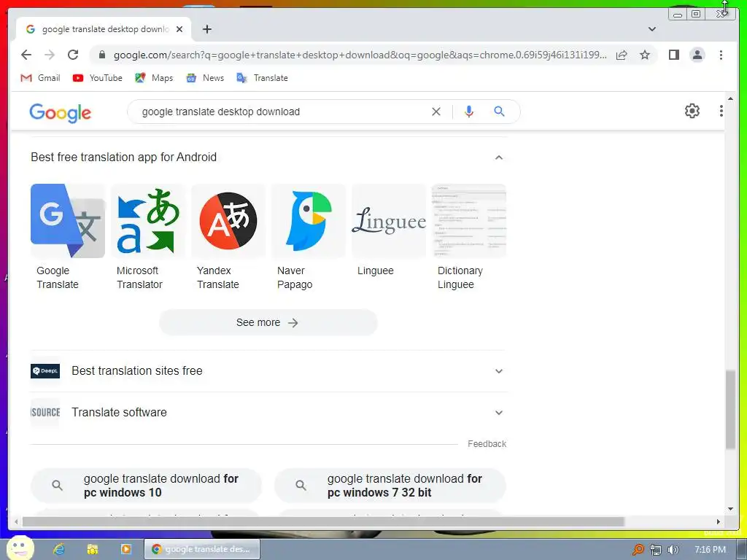Click the Google logo

(60, 113)
